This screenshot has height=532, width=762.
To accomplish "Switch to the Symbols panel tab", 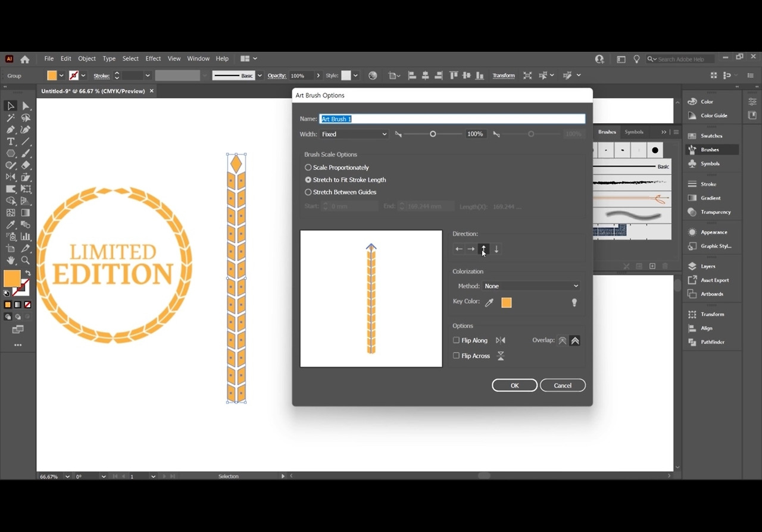I will (x=634, y=132).
